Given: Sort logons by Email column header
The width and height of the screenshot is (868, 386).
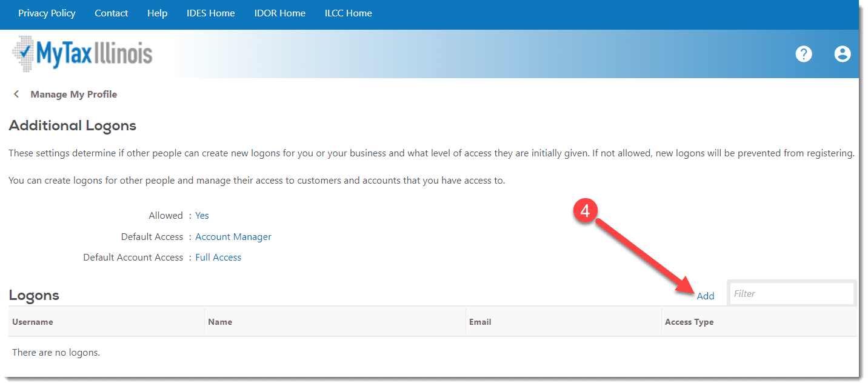Looking at the screenshot, I should click(480, 322).
